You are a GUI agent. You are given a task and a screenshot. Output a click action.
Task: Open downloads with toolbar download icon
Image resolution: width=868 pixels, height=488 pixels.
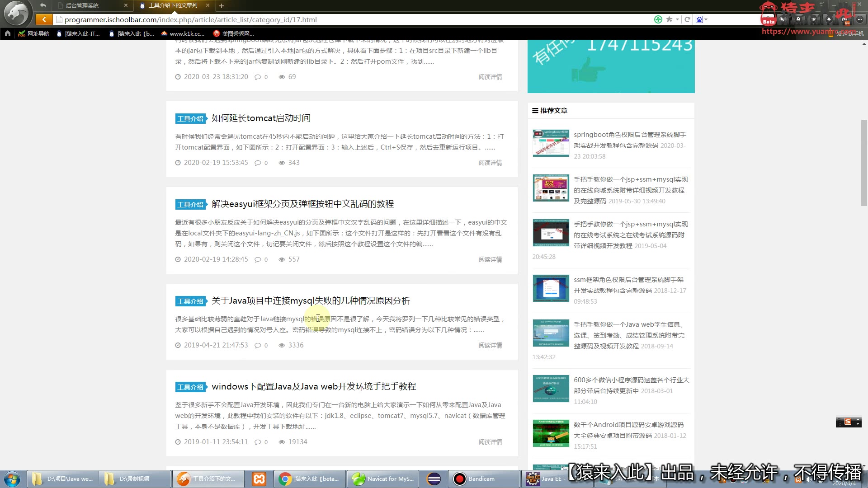(x=829, y=19)
